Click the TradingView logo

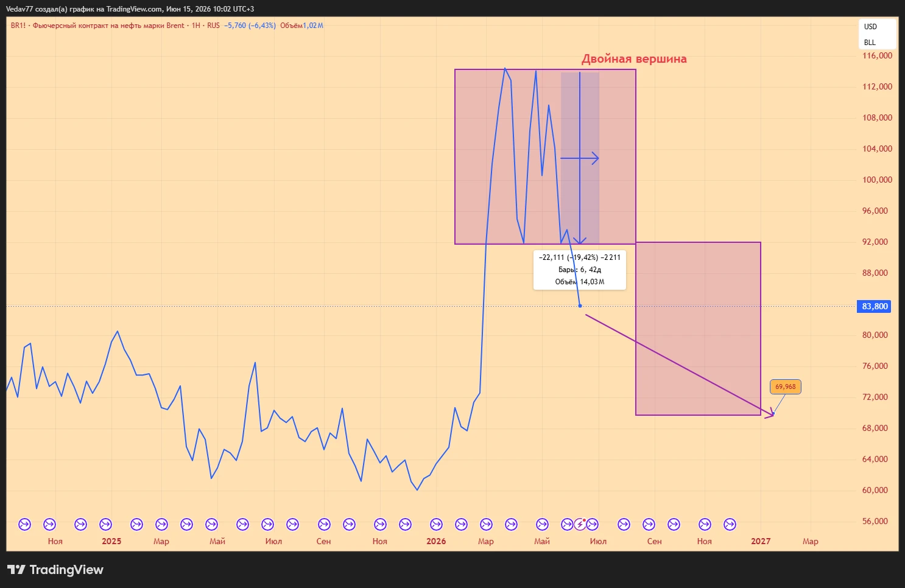[x=55, y=570]
